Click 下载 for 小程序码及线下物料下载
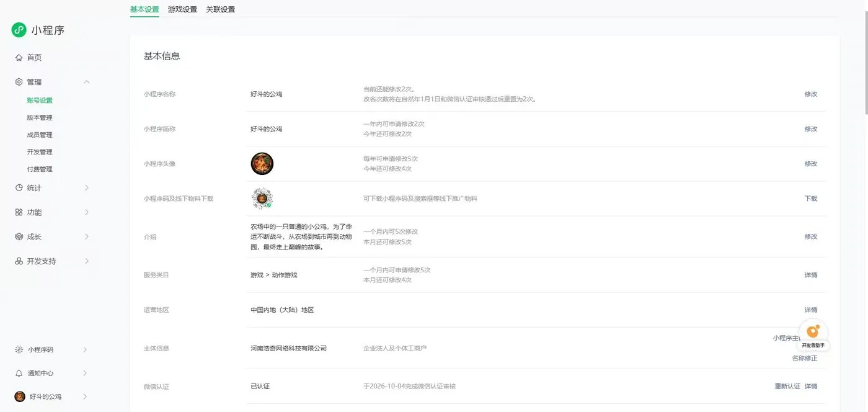 (x=811, y=199)
